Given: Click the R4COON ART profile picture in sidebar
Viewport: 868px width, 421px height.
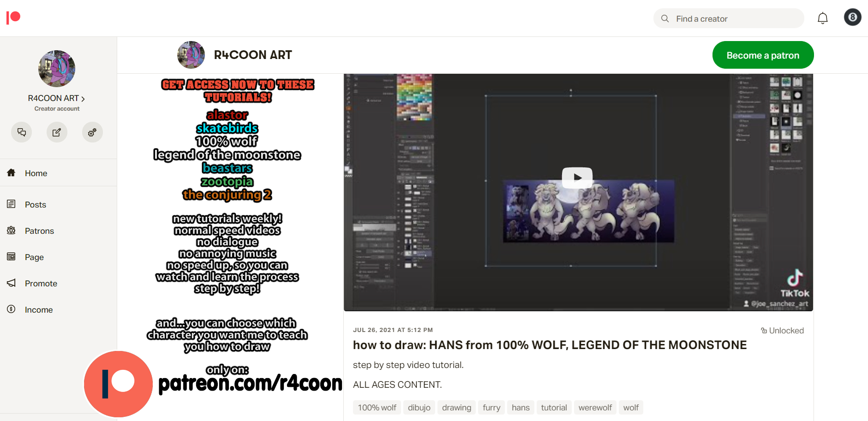Looking at the screenshot, I should (x=57, y=69).
